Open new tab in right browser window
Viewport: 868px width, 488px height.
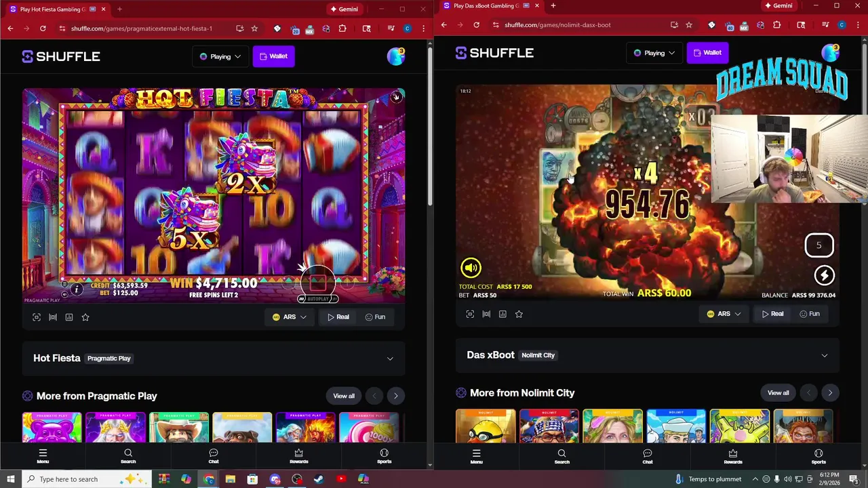[553, 6]
